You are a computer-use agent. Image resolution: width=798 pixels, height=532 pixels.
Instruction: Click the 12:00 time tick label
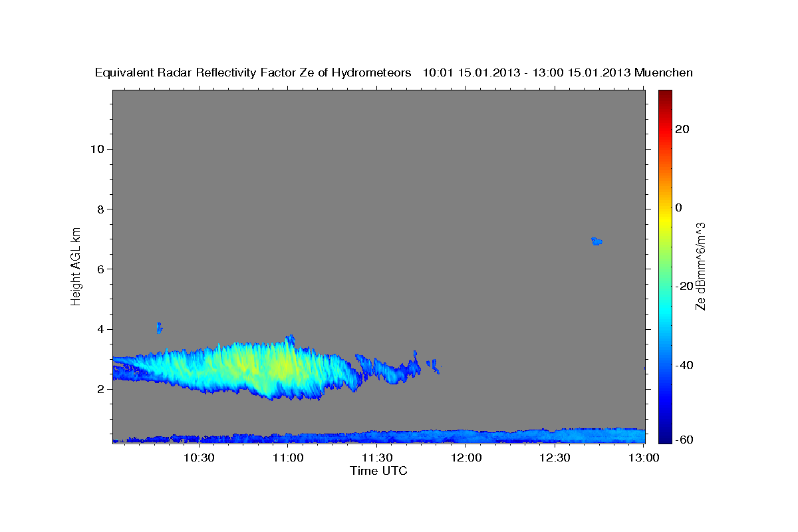466,458
